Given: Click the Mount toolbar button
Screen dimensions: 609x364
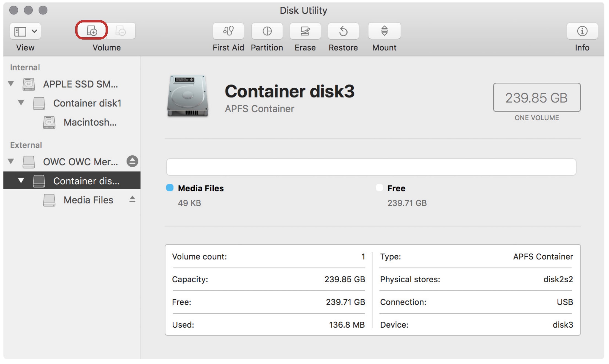Looking at the screenshot, I should [384, 31].
